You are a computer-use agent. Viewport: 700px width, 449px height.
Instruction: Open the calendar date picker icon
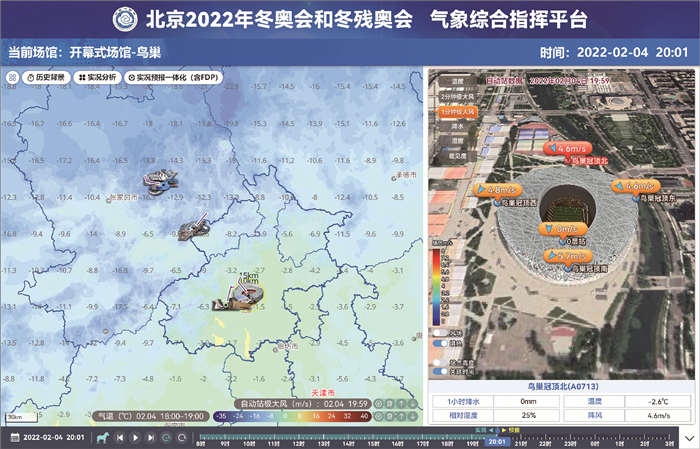coord(15,437)
